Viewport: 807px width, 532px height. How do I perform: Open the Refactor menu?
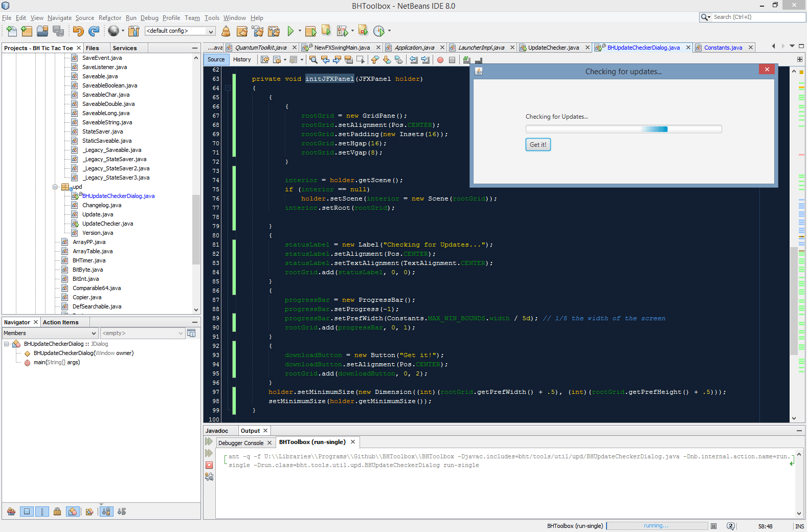(110, 18)
